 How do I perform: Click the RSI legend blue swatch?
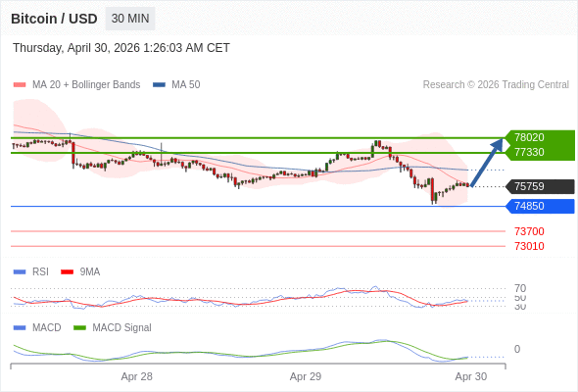click(x=20, y=272)
